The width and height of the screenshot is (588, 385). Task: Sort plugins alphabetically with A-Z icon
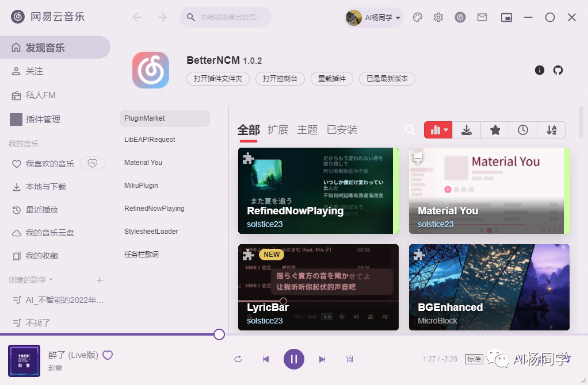[x=551, y=130]
